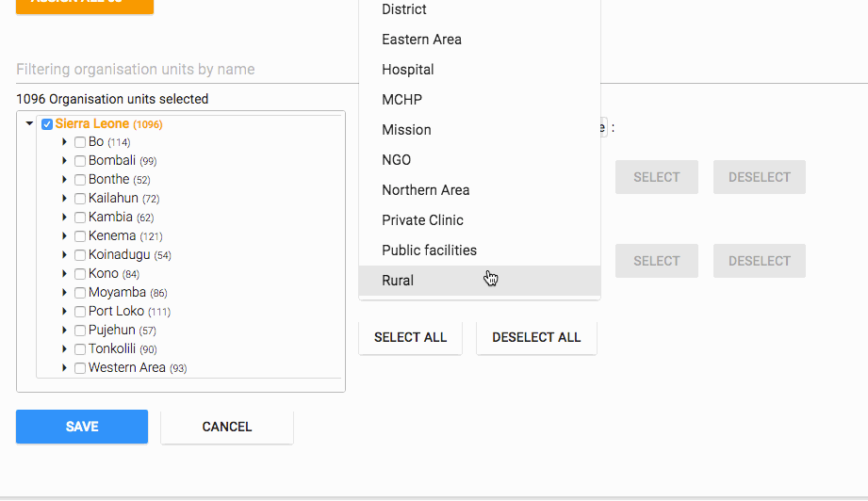Expand the Kenema district node
The height and width of the screenshot is (501, 868).
click(65, 236)
